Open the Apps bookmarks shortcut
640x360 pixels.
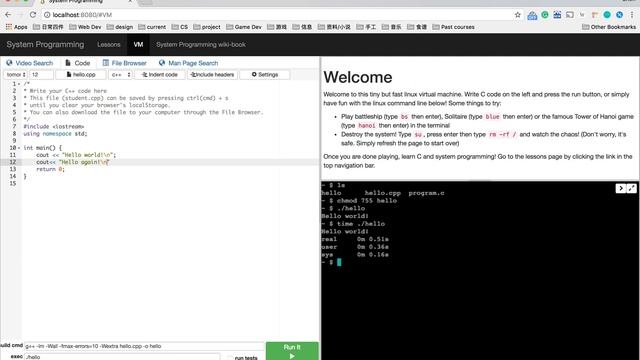click(16, 27)
